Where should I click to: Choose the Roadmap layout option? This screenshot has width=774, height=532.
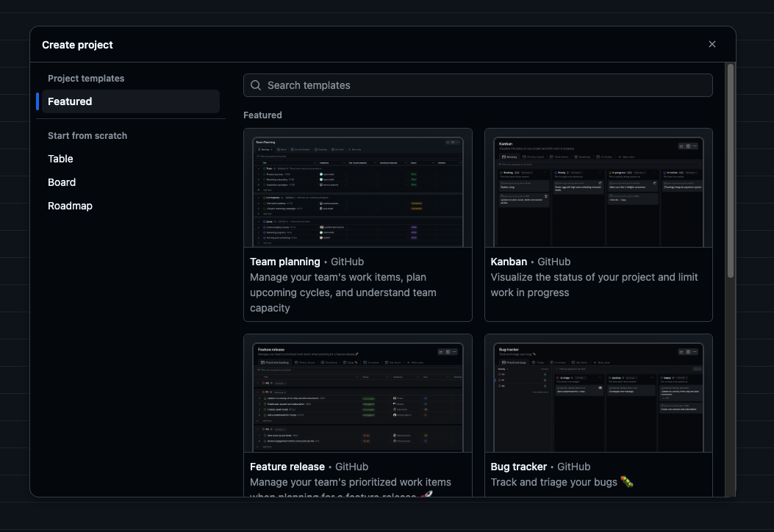pyautogui.click(x=70, y=206)
